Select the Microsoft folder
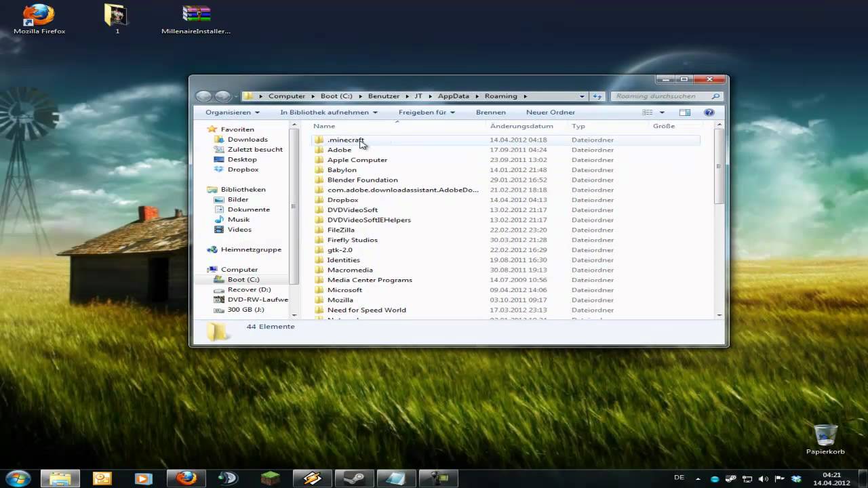Viewport: 868px width, 488px height. click(x=344, y=290)
